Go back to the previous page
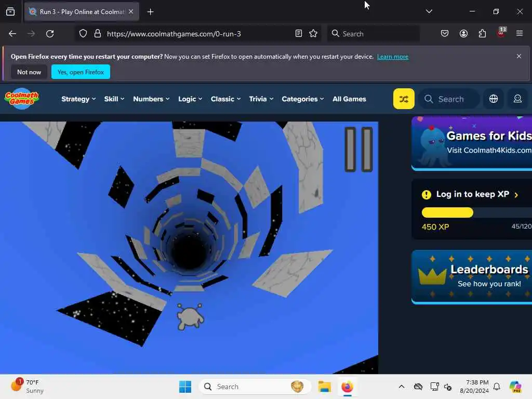Image resolution: width=532 pixels, height=399 pixels. (12, 34)
